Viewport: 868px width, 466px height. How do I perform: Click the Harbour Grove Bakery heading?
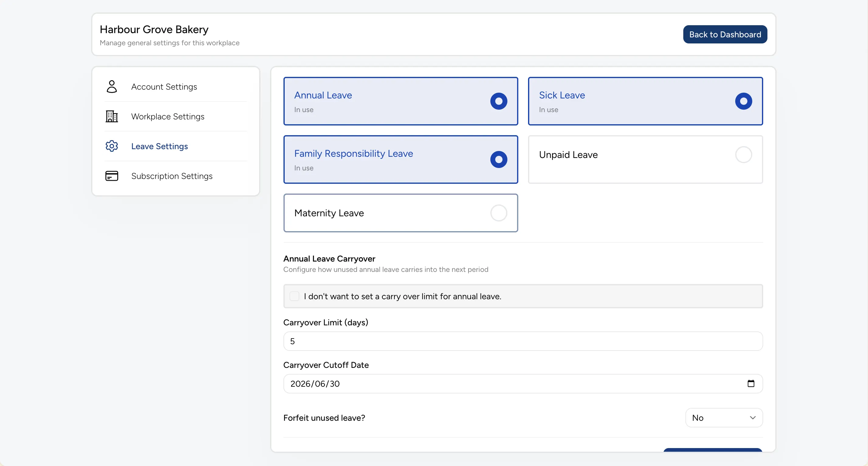click(154, 30)
